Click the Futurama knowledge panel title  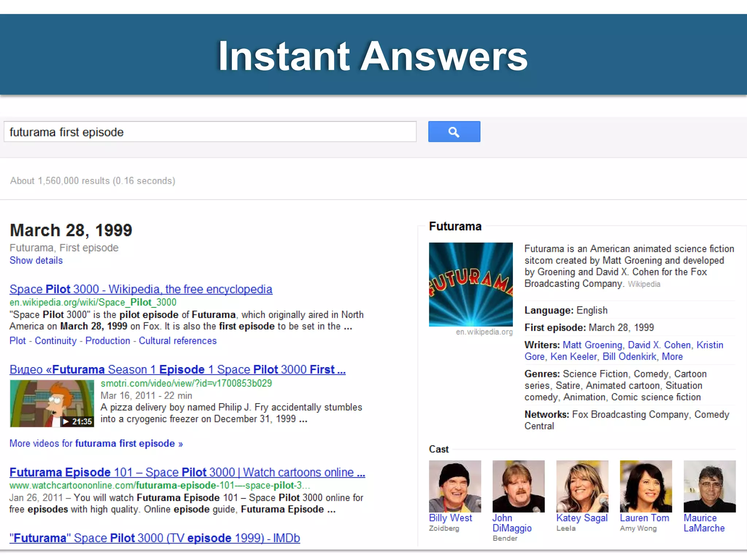(455, 226)
